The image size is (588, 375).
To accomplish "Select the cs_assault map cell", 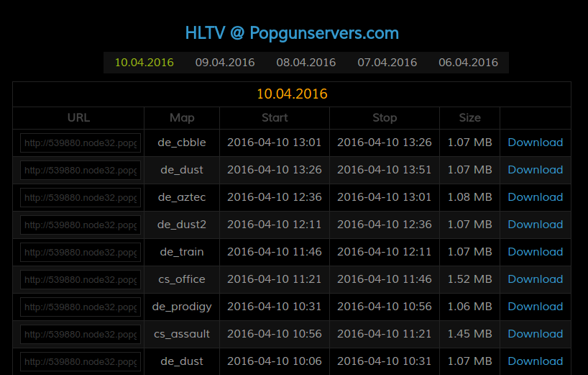I will click(x=182, y=335).
